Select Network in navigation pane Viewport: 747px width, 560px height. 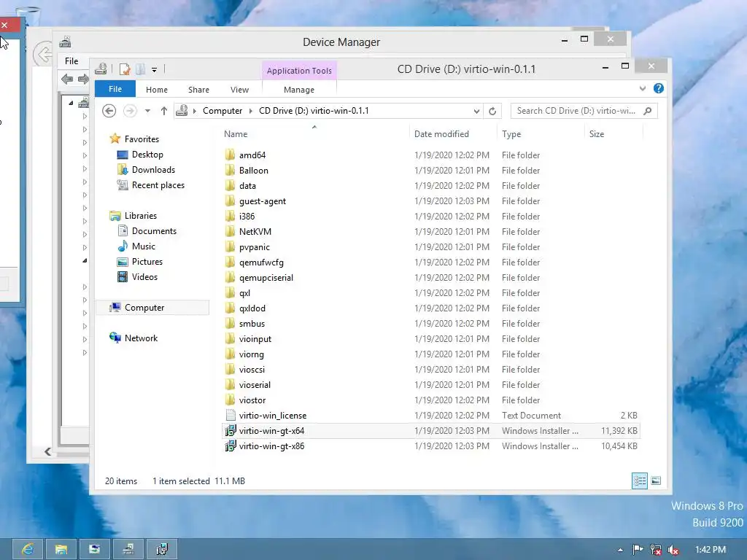(141, 338)
